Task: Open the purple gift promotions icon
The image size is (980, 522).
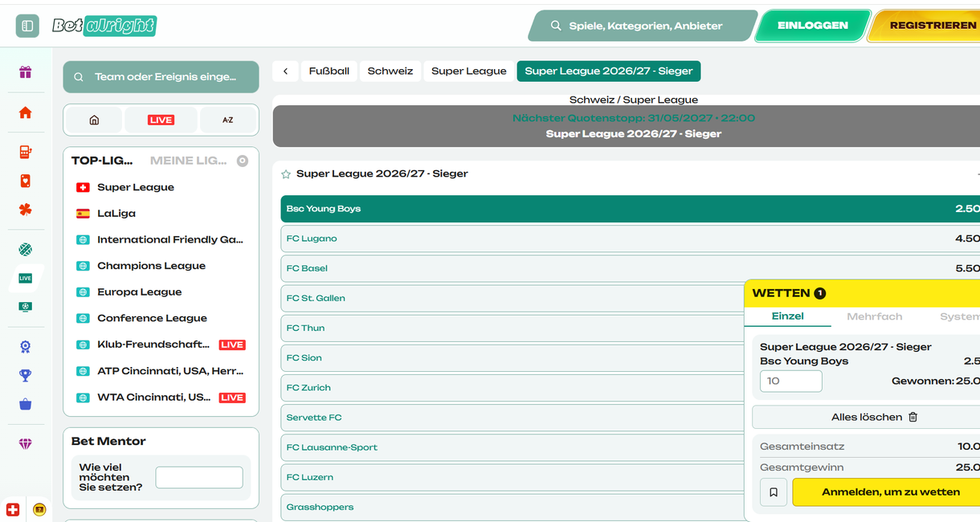Action: tap(26, 72)
